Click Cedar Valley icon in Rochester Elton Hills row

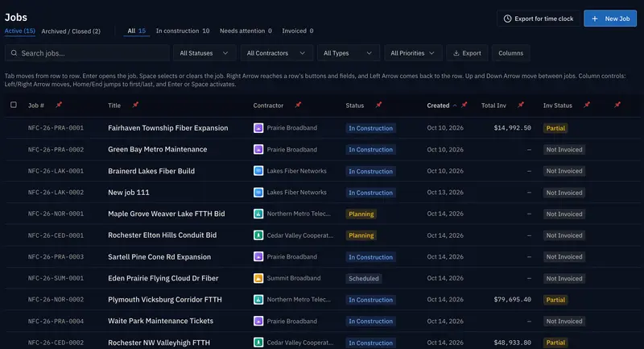pyautogui.click(x=258, y=235)
